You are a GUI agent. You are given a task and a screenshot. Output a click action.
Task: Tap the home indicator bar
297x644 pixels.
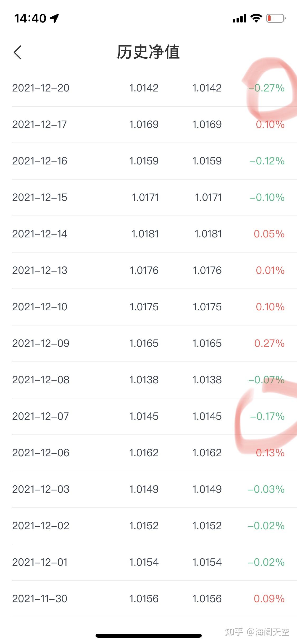(x=148, y=635)
